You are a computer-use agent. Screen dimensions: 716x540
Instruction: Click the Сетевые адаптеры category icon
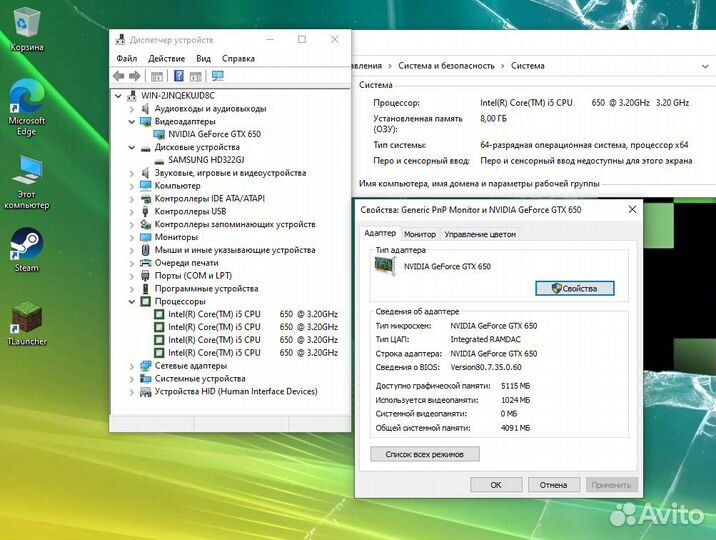146,366
